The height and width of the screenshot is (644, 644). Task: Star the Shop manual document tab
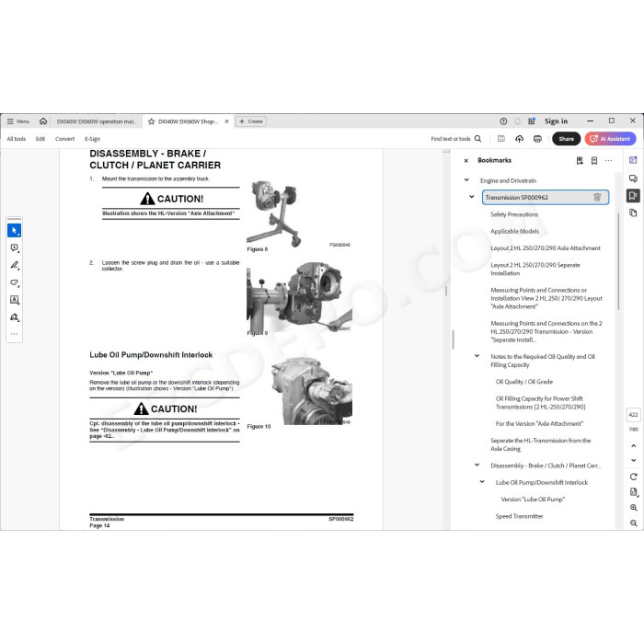(x=151, y=121)
